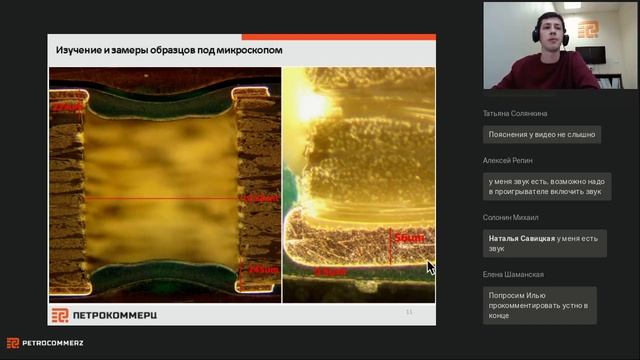Click the left microscope cross-section image

[165, 185]
